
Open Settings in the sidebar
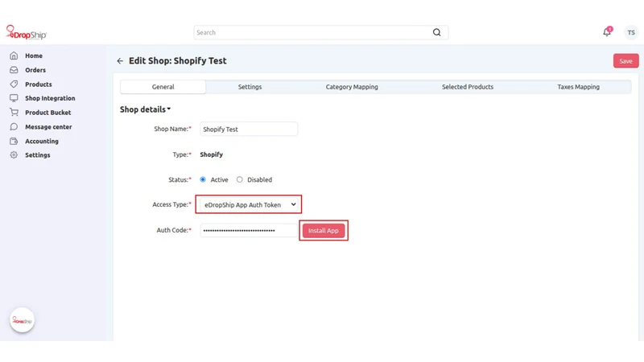tap(38, 155)
